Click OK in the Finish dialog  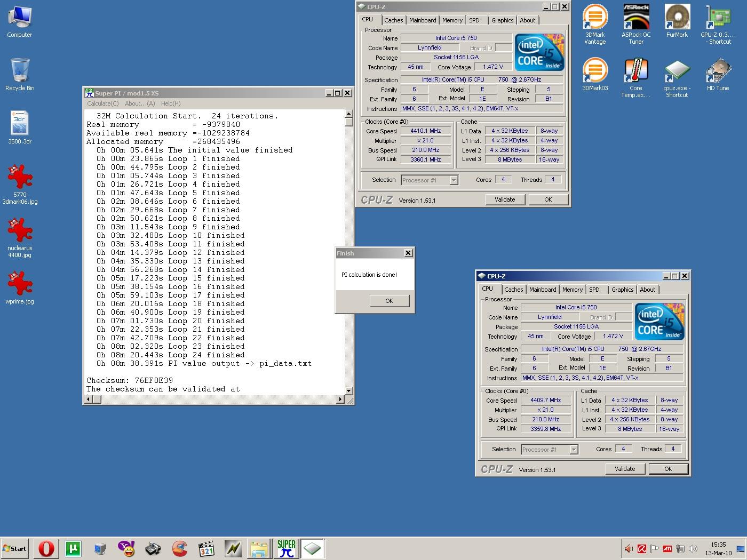[390, 301]
